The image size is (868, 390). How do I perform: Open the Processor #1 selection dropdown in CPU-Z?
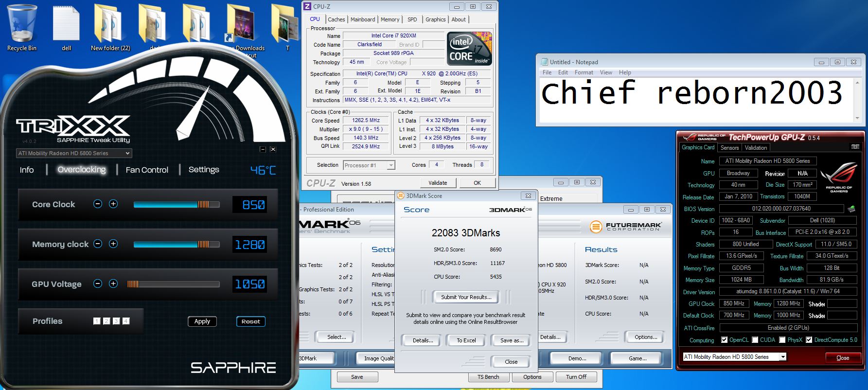(369, 165)
